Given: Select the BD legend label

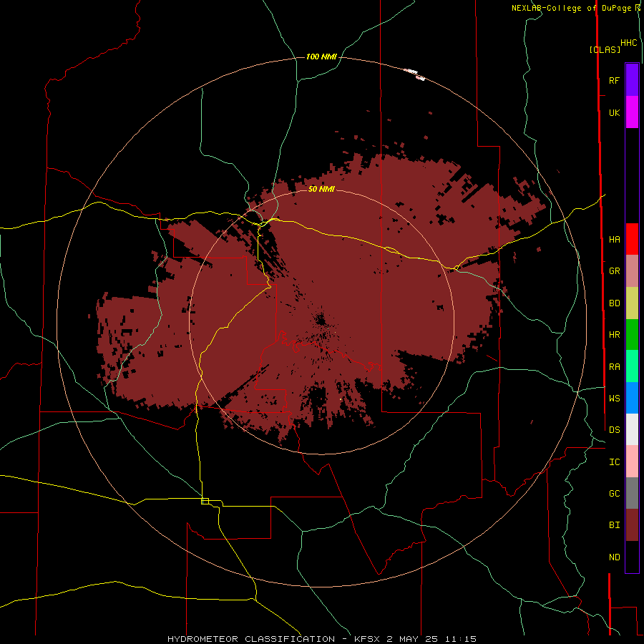Looking at the screenshot, I should tap(614, 303).
